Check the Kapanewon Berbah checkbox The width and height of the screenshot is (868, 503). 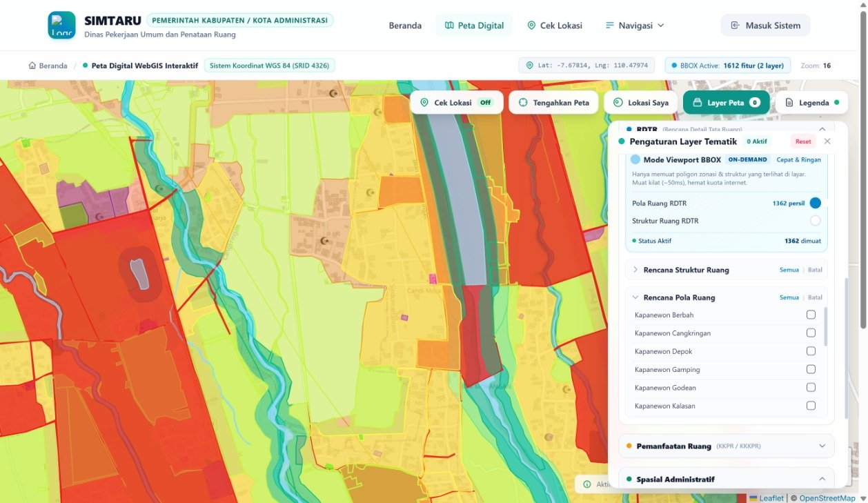point(811,315)
